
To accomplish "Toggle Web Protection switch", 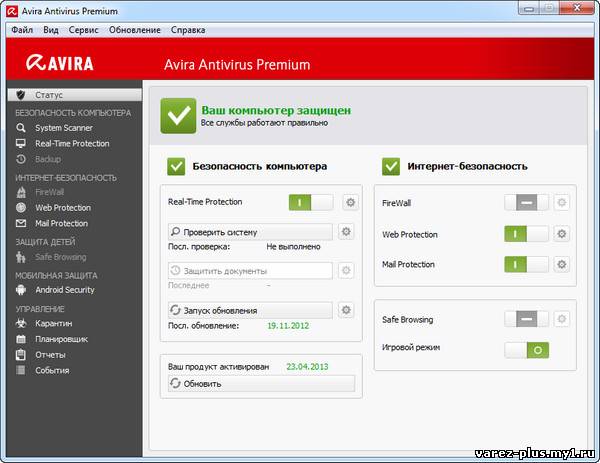I will (x=526, y=234).
